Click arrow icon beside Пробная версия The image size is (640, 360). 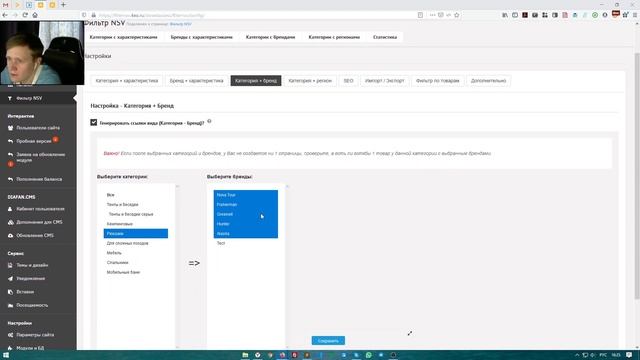(x=10, y=141)
